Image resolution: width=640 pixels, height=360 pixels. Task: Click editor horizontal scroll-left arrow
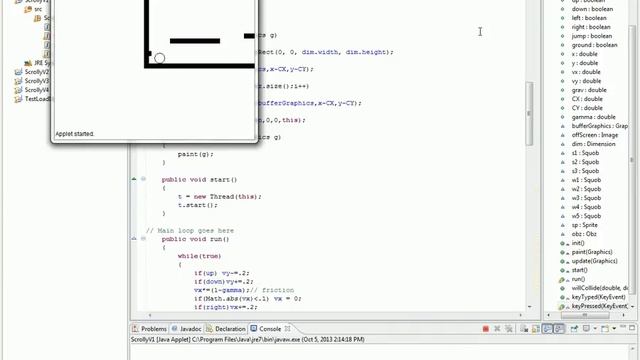point(150,315)
